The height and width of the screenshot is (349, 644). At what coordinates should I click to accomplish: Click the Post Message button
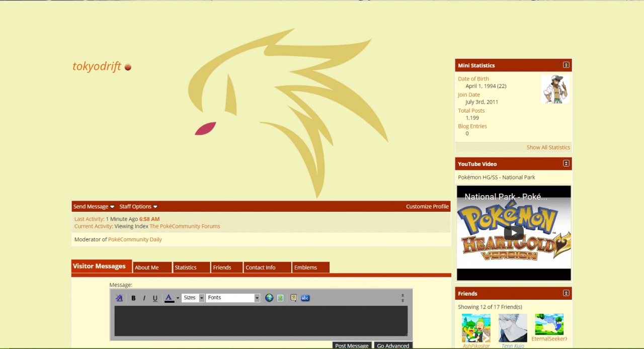click(352, 345)
